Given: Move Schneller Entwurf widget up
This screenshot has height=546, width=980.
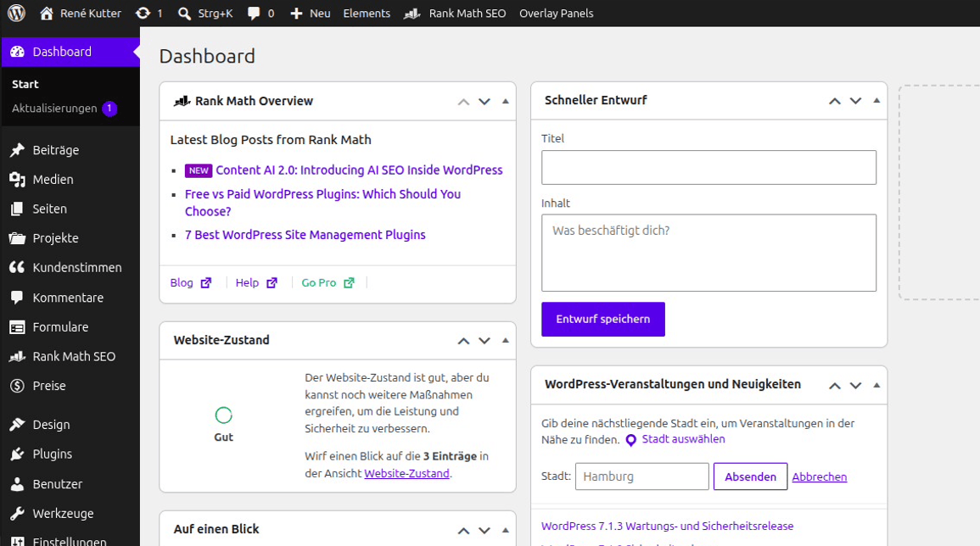Looking at the screenshot, I should tap(834, 101).
